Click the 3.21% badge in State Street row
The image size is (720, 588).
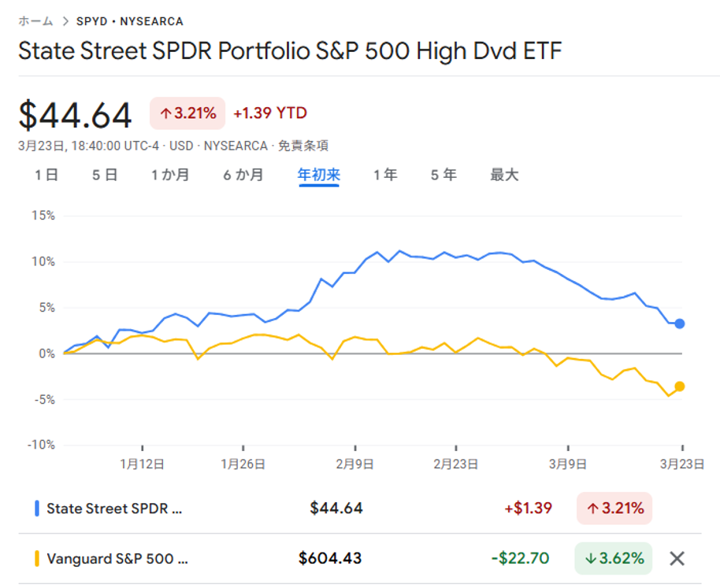[x=614, y=508]
